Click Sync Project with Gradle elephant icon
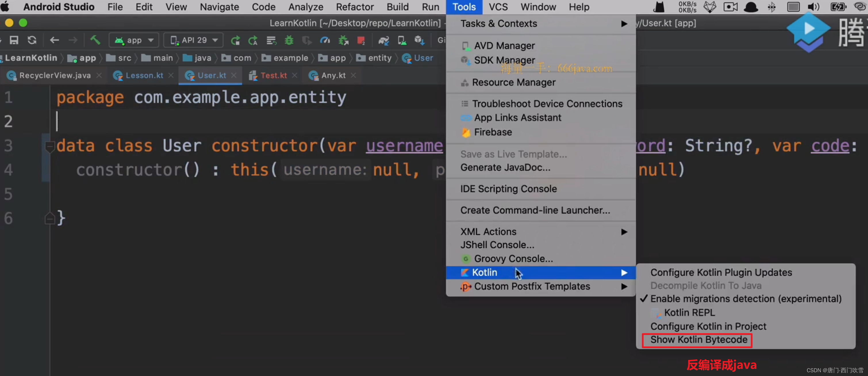 [383, 41]
